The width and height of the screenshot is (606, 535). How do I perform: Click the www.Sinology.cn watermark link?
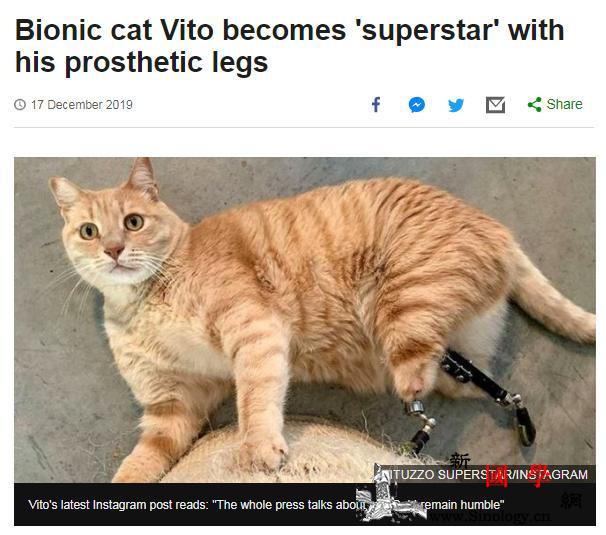click(x=489, y=516)
